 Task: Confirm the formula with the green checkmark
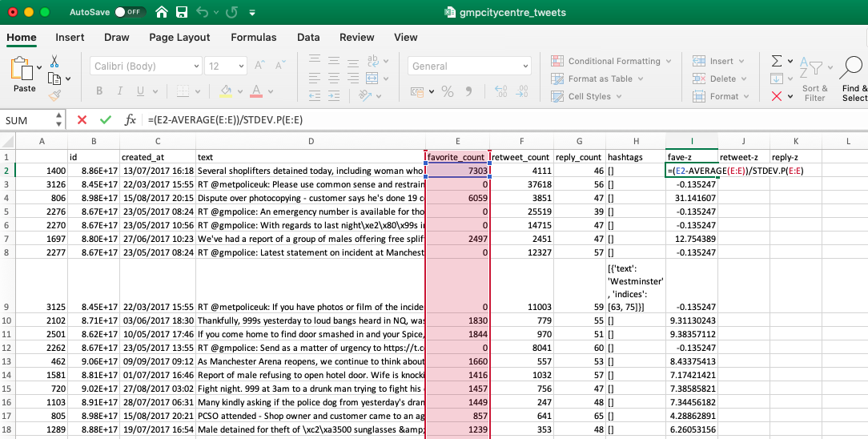(x=105, y=120)
